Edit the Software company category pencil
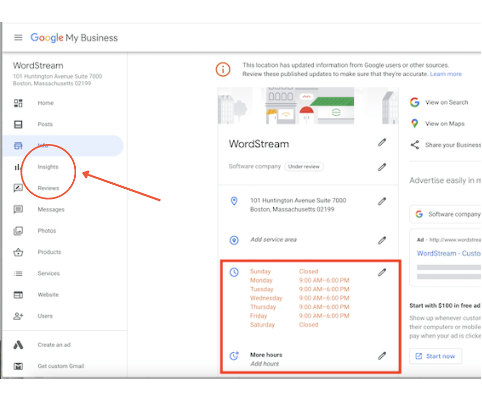The height and width of the screenshot is (402, 482). [382, 167]
